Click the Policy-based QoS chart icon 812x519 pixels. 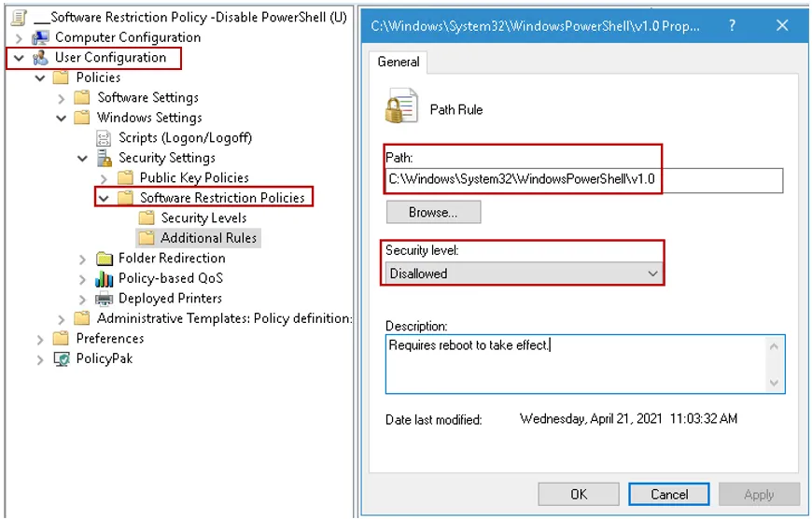click(104, 278)
